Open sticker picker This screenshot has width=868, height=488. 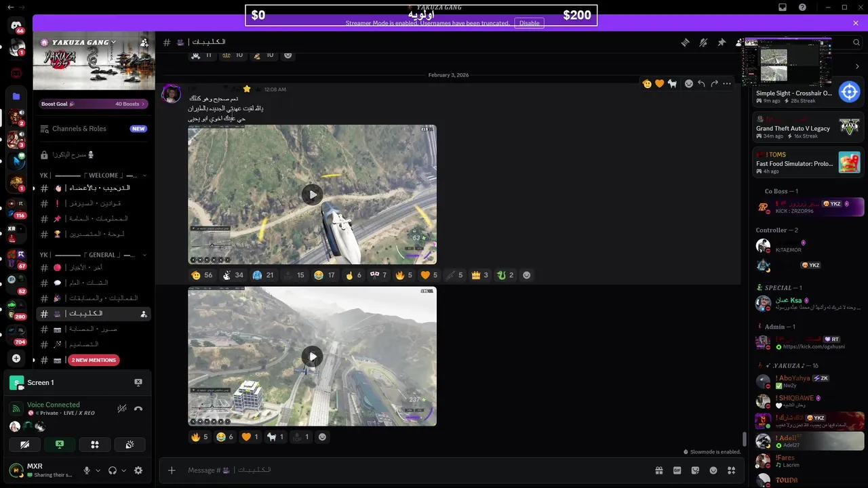coord(695,470)
